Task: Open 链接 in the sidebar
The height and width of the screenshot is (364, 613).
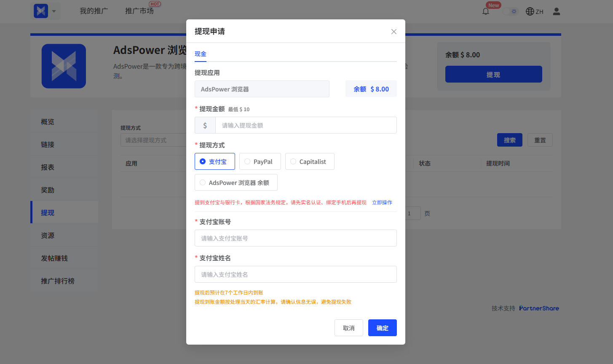Action: (x=64, y=145)
